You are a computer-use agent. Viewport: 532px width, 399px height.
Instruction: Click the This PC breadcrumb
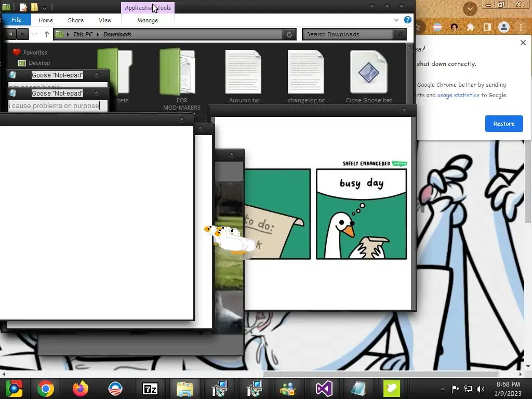pyautogui.click(x=83, y=34)
